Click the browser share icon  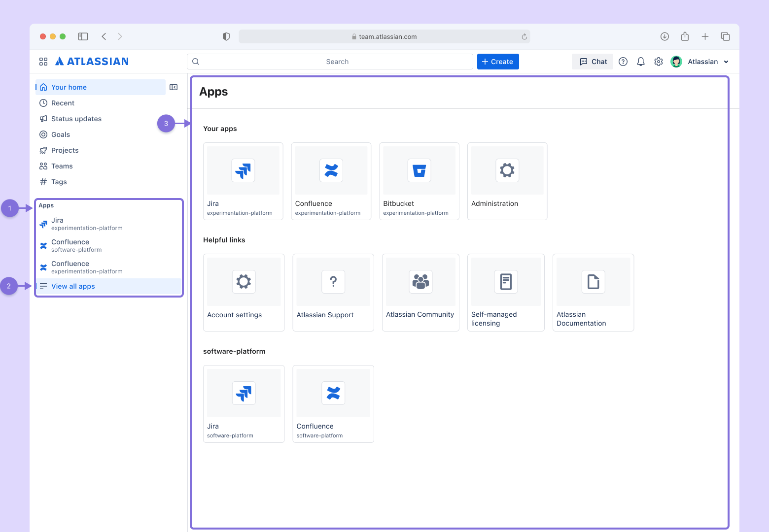[x=685, y=36]
